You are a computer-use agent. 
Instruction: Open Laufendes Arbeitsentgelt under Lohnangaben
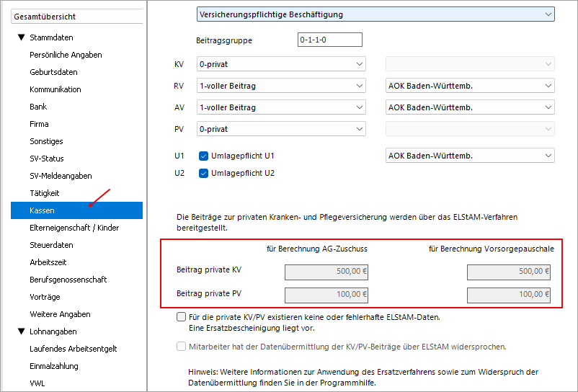[x=73, y=349]
